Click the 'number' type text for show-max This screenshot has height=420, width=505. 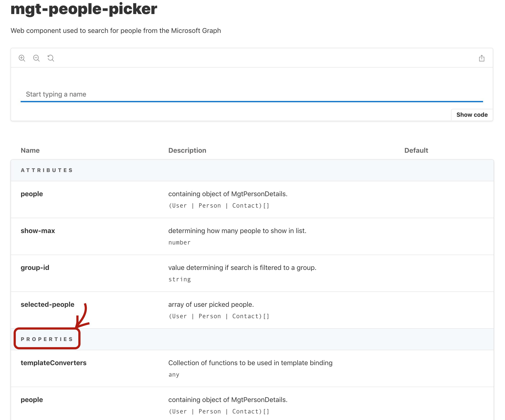179,242
